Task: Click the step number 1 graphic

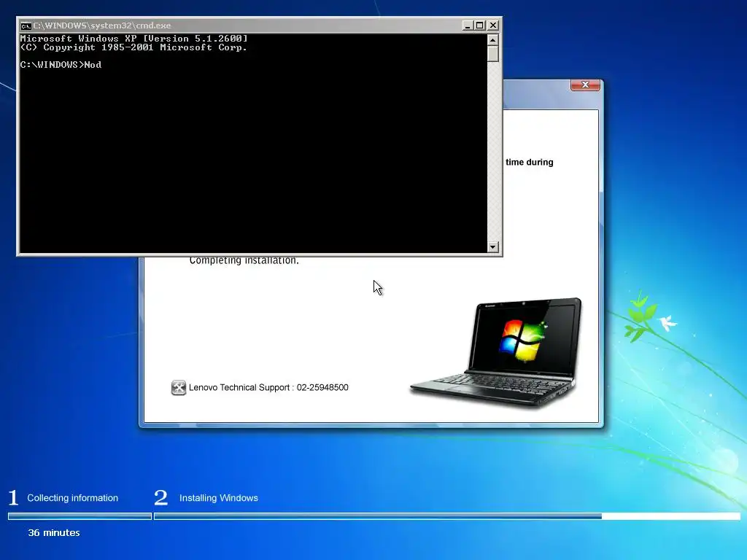Action: coord(13,497)
